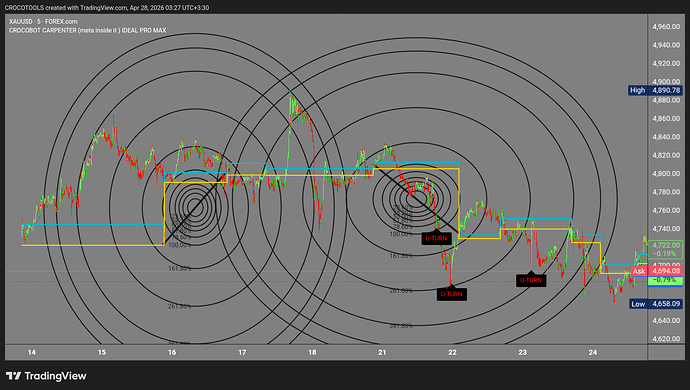690x390 pixels.
Task: Click the U-TURN label beside the 100.00% level
Action: tap(436, 238)
